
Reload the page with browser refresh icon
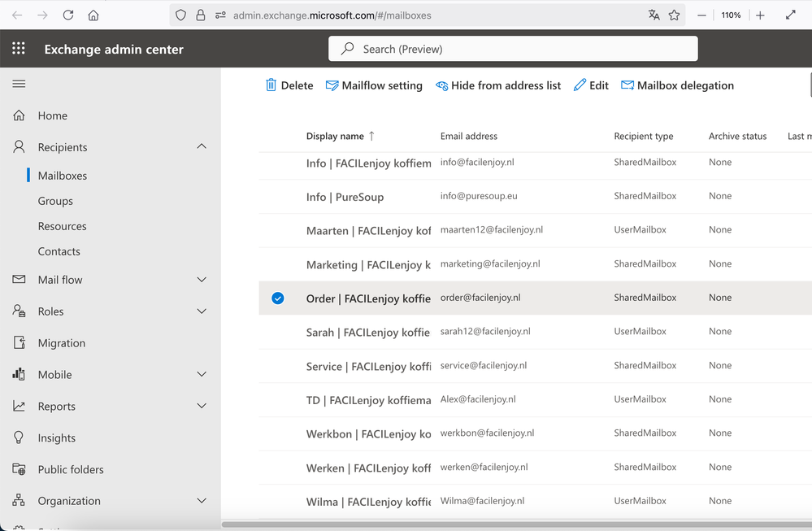click(67, 15)
